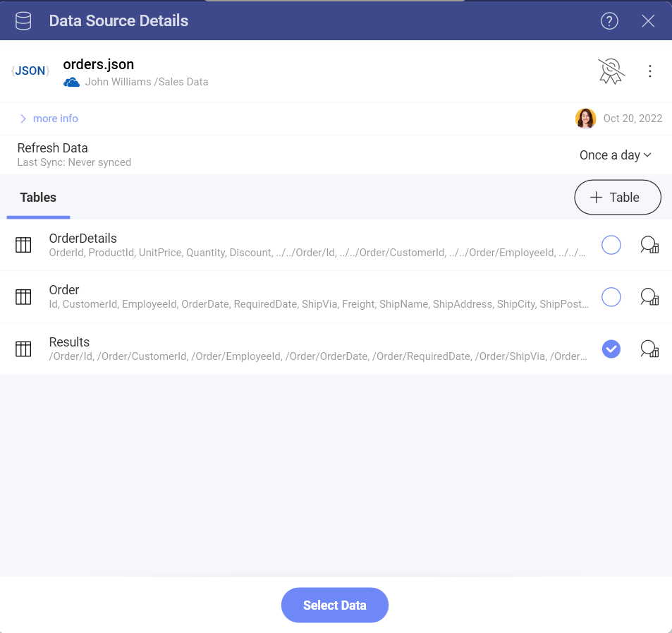The image size is (672, 633).
Task: Click the JSON file type icon
Action: [x=30, y=71]
